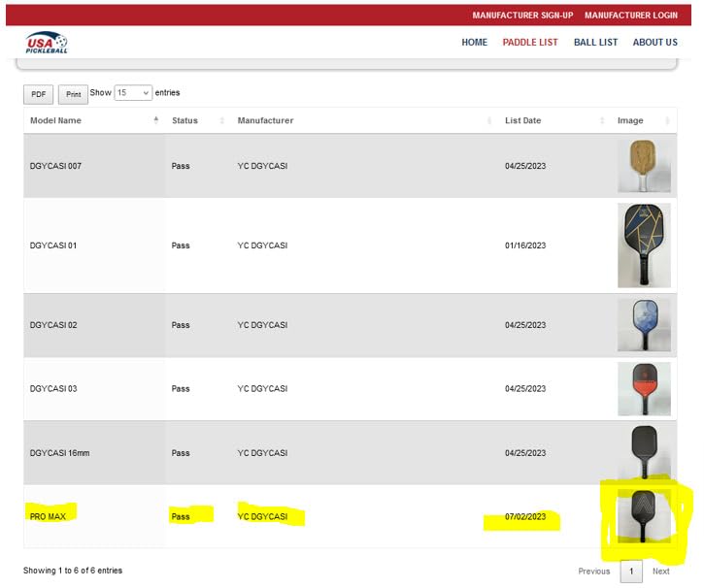
Task: Export table with PDF button
Action: click(x=38, y=94)
